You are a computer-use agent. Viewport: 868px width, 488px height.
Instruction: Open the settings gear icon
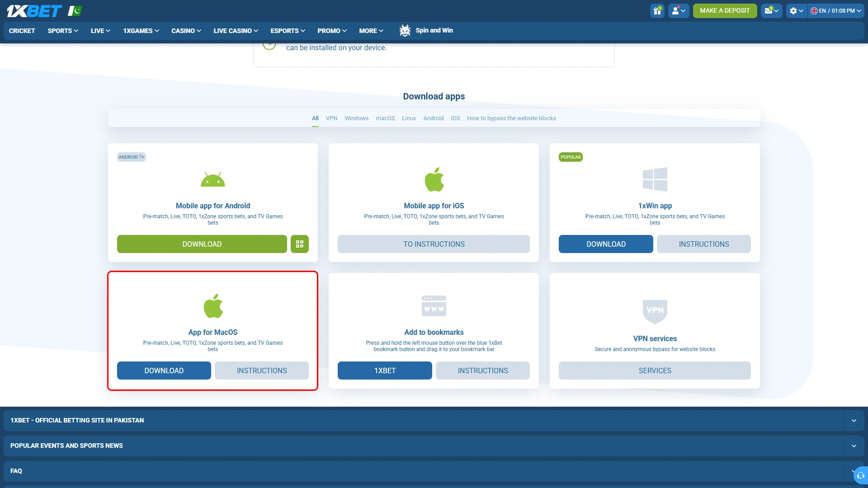tap(797, 11)
